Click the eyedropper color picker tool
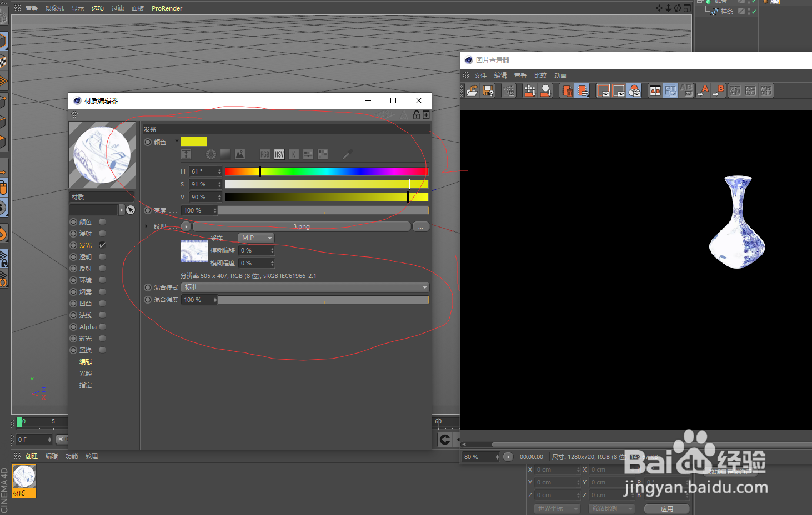The width and height of the screenshot is (812, 515). [347, 154]
